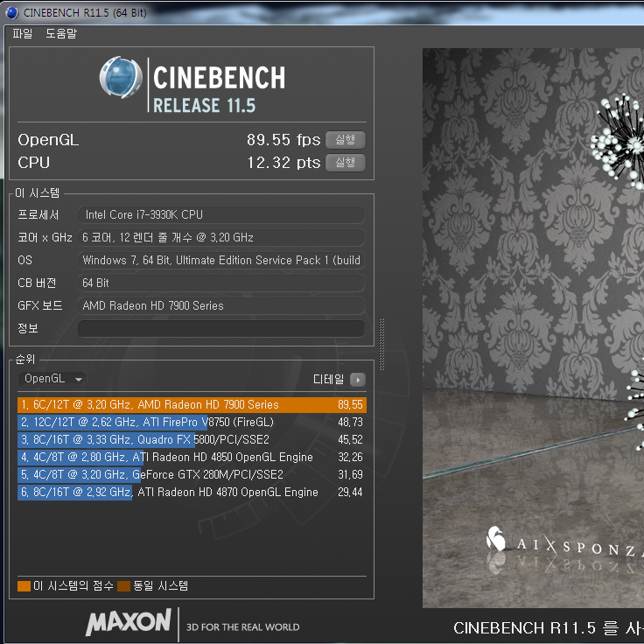The image size is (644, 644).
Task: Click the Cinebench globe logo
Action: (121, 78)
